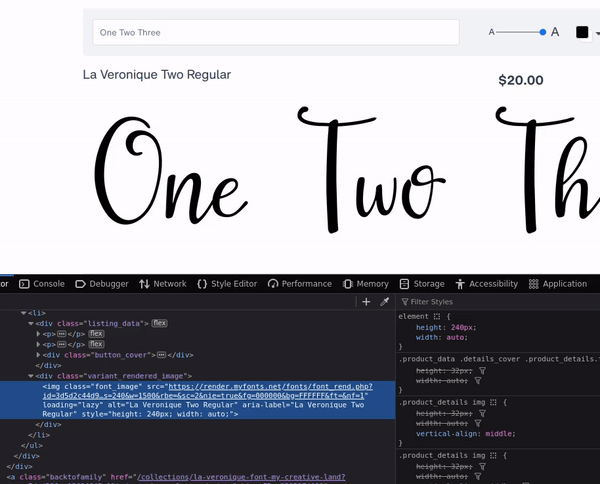Open the la-veronique collections href link
The image size is (600, 484).
pos(241,477)
